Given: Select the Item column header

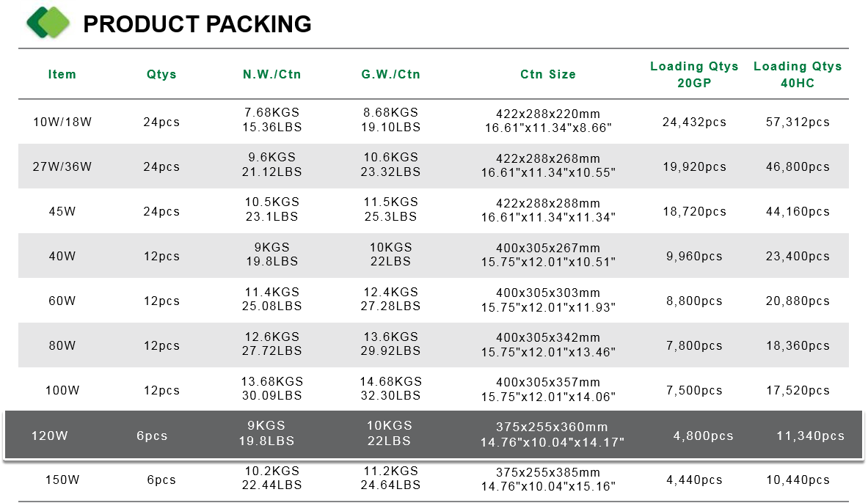Looking at the screenshot, I should (62, 74).
